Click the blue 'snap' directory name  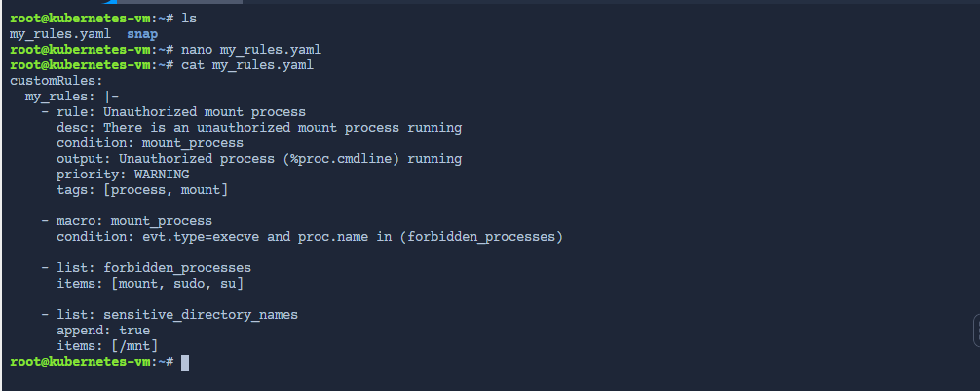click(142, 34)
